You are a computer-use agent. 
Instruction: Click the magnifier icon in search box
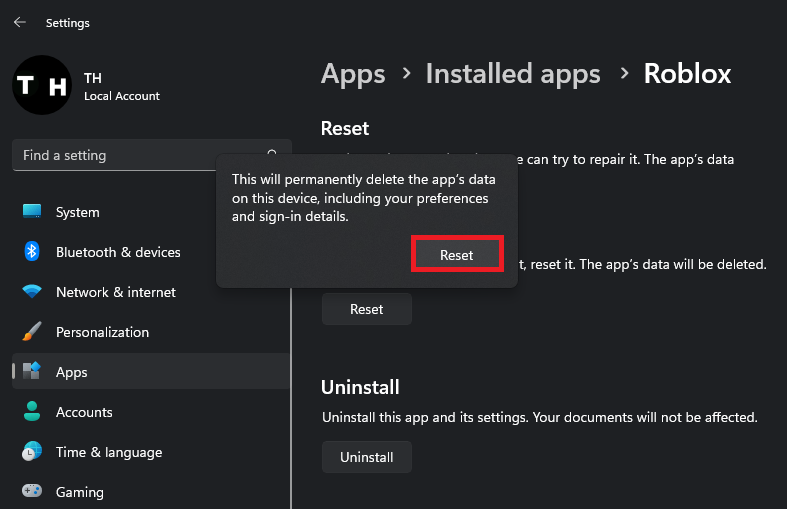[272, 155]
